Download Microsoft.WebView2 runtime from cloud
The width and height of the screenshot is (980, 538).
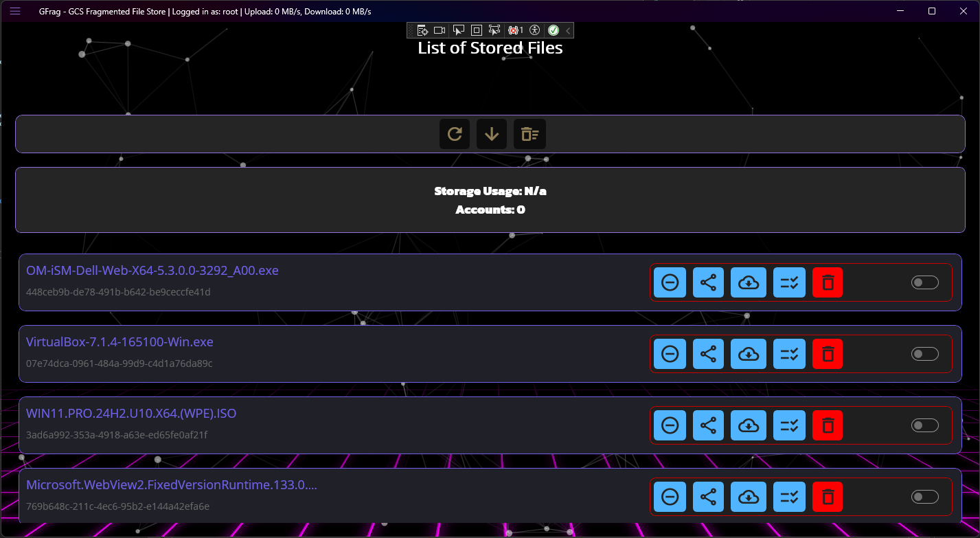coord(749,497)
